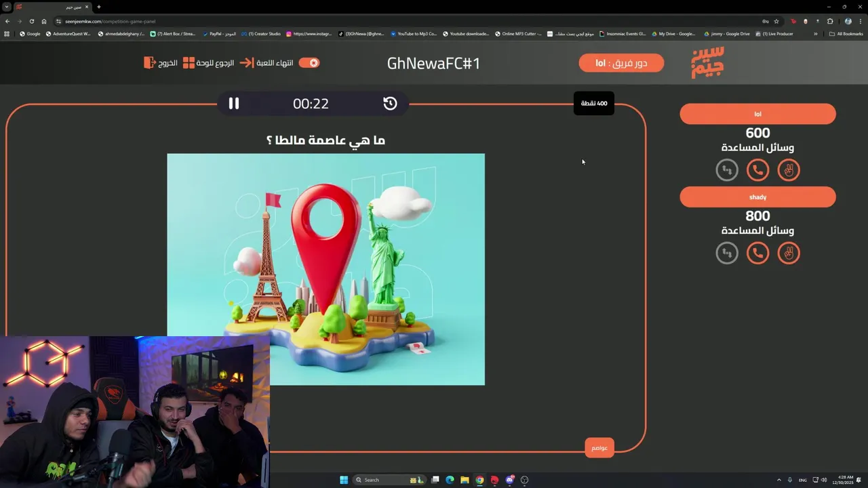
Task: Use team lol's greyed swap lifeline
Action: click(x=727, y=170)
